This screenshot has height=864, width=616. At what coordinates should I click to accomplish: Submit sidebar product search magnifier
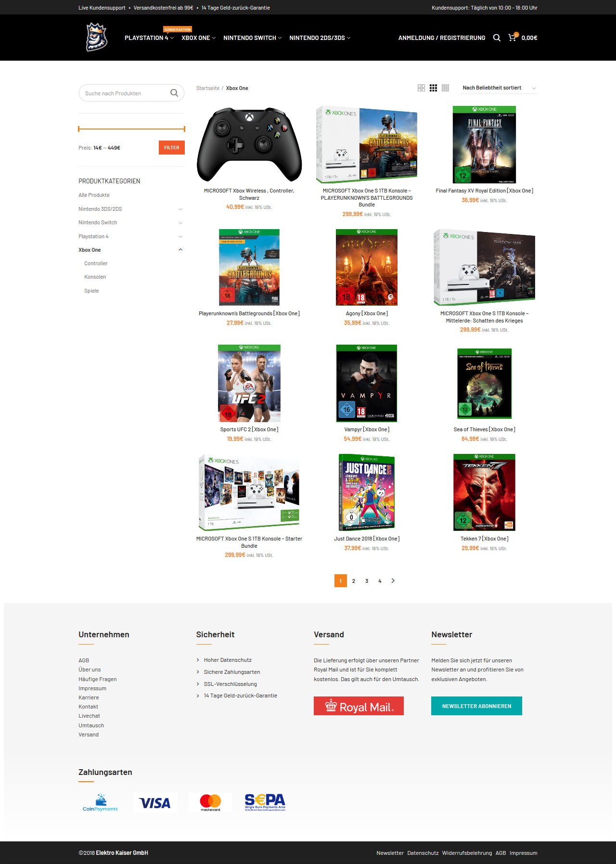coord(174,93)
